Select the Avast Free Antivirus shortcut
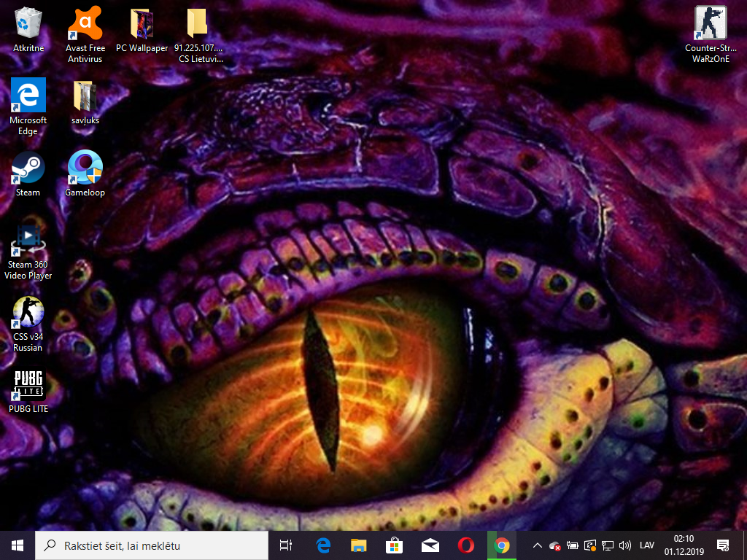This screenshot has height=560, width=747. coord(85,34)
